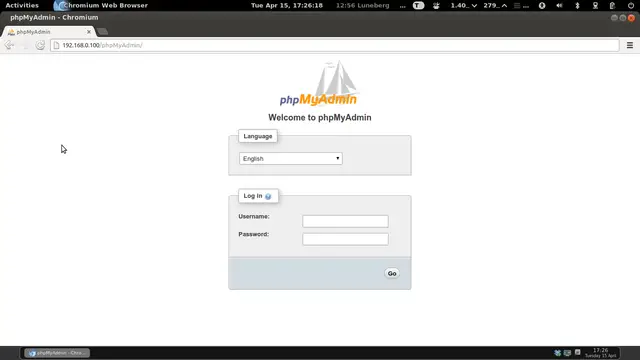Click the bottom panel clock showing 17:26
Screen dimensions: 640x360
600,353
